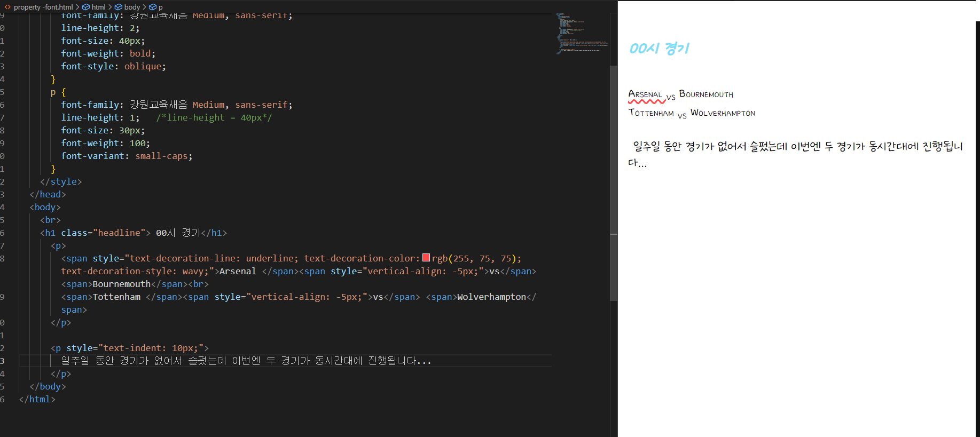Click the symbol icon before html breadcrumb
This screenshot has height=437, width=980.
86,7
